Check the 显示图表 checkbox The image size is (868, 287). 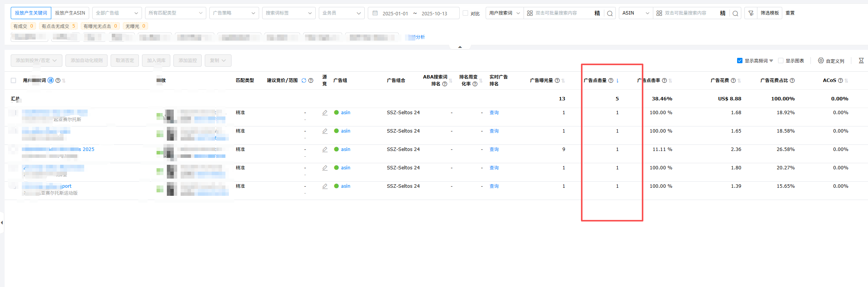(781, 61)
